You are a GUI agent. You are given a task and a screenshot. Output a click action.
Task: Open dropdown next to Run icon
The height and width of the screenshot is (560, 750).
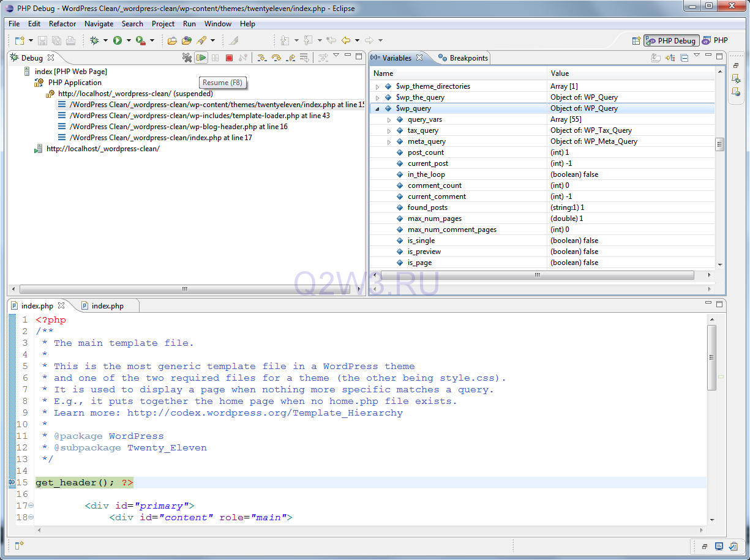click(129, 40)
